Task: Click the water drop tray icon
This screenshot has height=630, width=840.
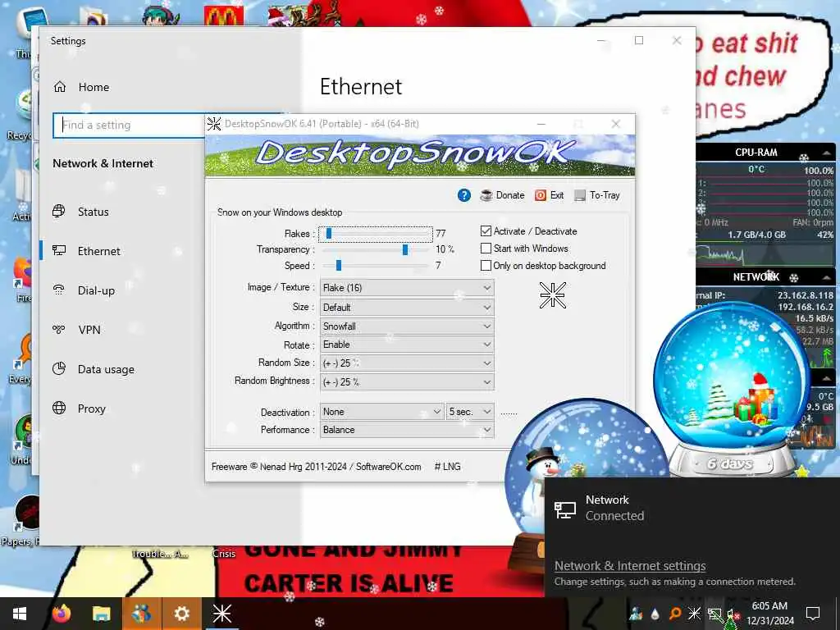Action: click(655, 614)
